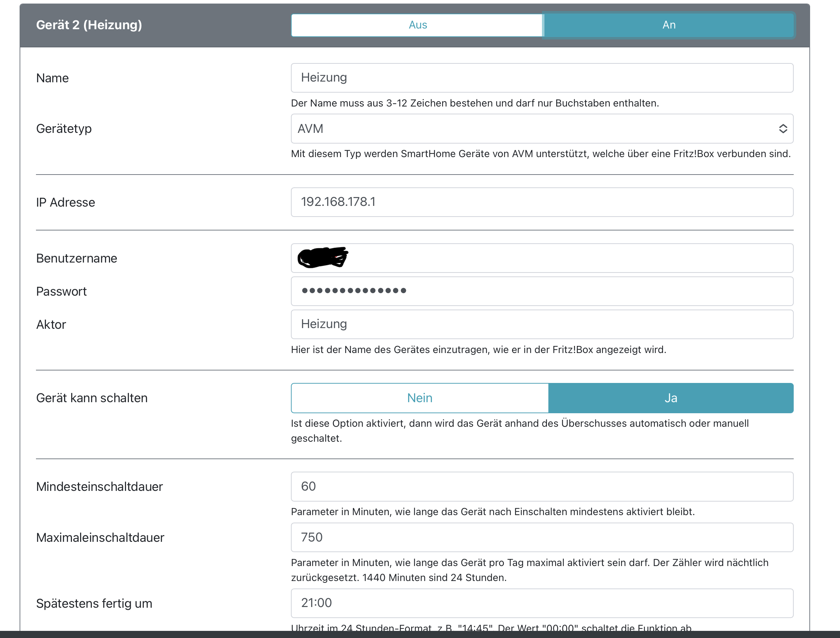This screenshot has height=638, width=840.
Task: Click the Aktor label text
Action: coord(51,325)
